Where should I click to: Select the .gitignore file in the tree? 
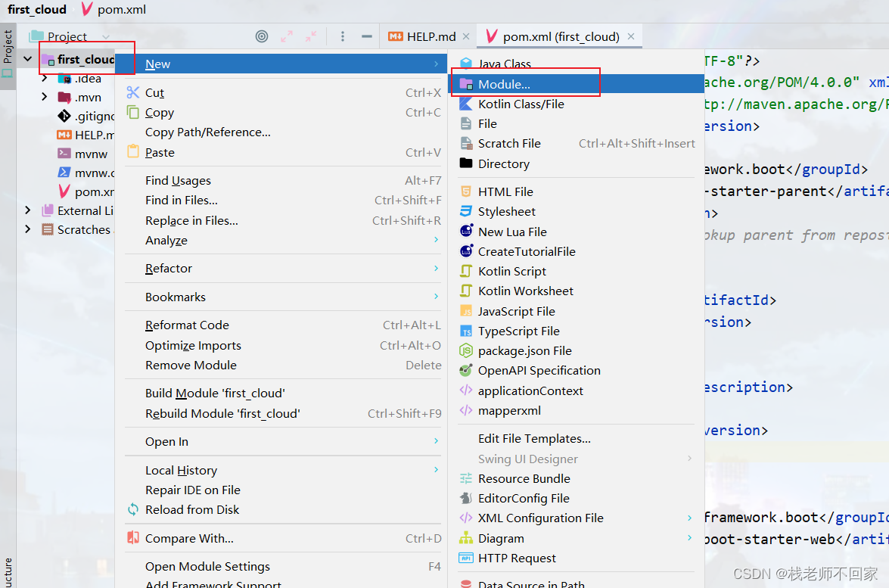coord(85,117)
